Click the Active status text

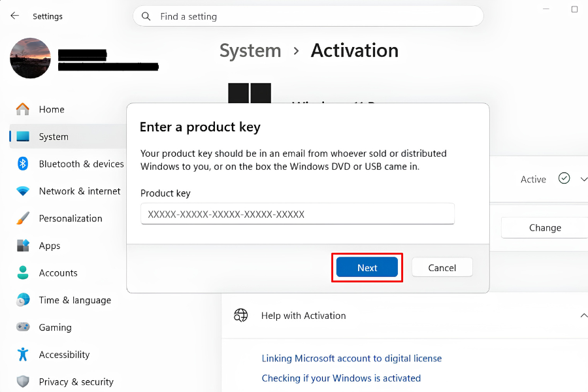tap(533, 179)
